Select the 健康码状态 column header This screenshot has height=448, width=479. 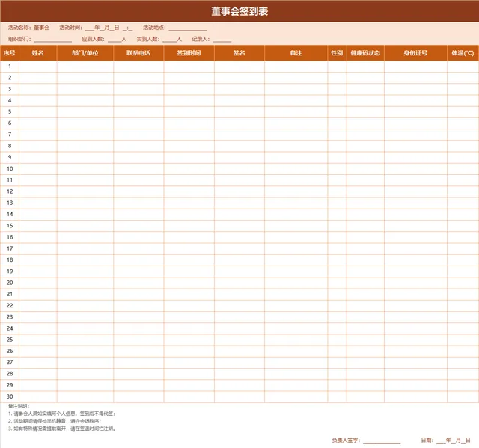pos(365,53)
